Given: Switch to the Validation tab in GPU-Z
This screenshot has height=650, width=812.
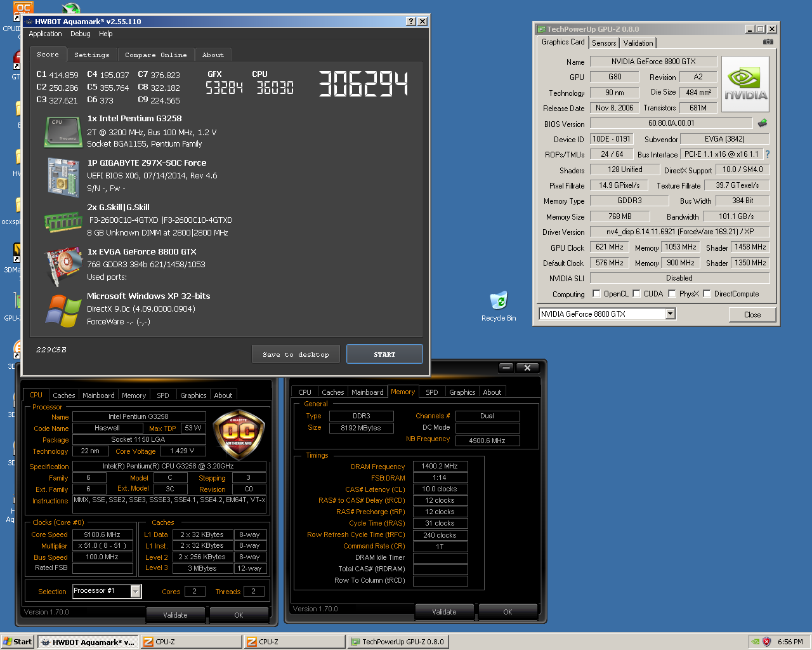Looking at the screenshot, I should click(638, 43).
